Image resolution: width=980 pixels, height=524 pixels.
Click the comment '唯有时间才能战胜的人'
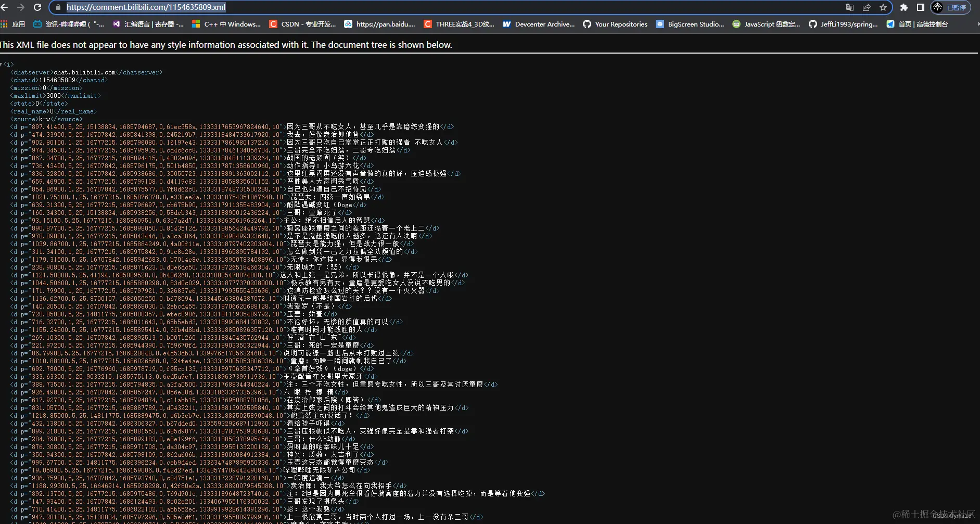coord(327,330)
